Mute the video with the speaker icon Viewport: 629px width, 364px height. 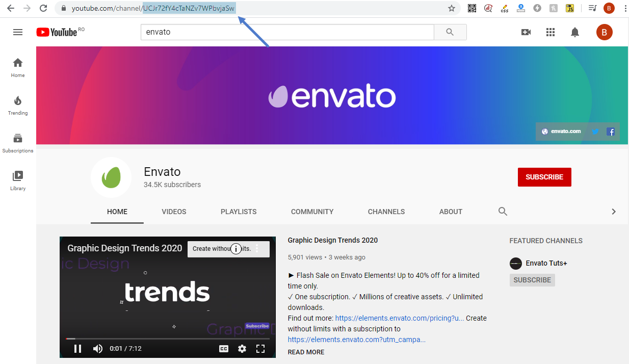(97, 349)
